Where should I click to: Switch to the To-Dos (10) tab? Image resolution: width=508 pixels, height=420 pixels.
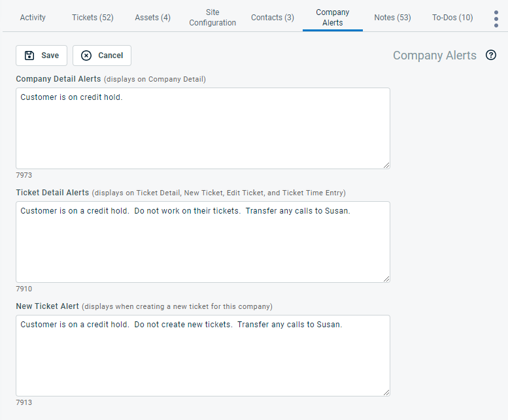coord(452,18)
